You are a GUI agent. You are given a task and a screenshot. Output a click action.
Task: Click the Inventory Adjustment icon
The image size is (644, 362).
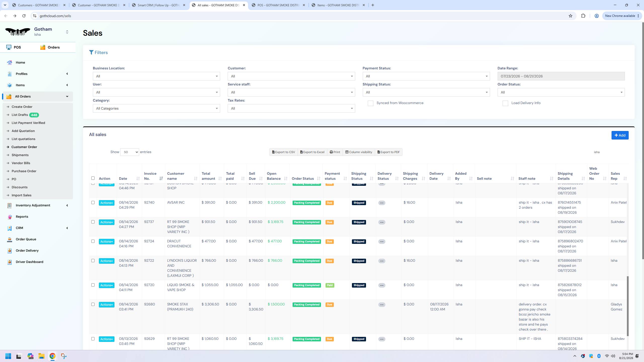10,205
